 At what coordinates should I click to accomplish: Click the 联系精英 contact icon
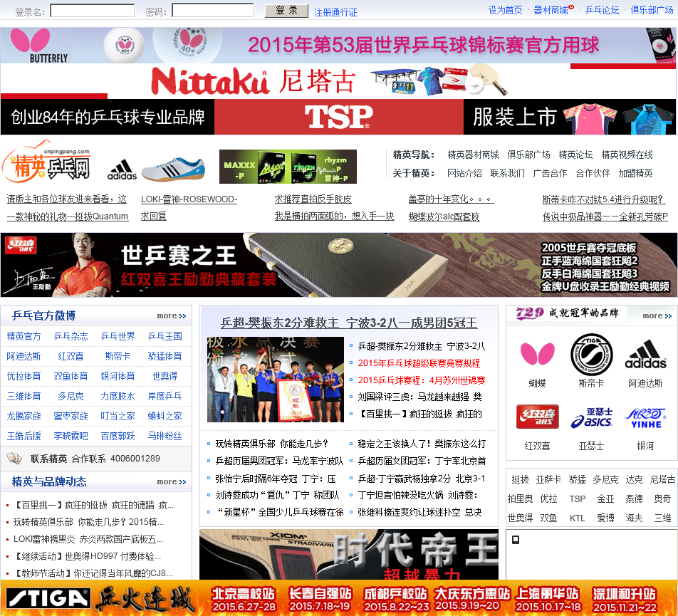(x=14, y=458)
